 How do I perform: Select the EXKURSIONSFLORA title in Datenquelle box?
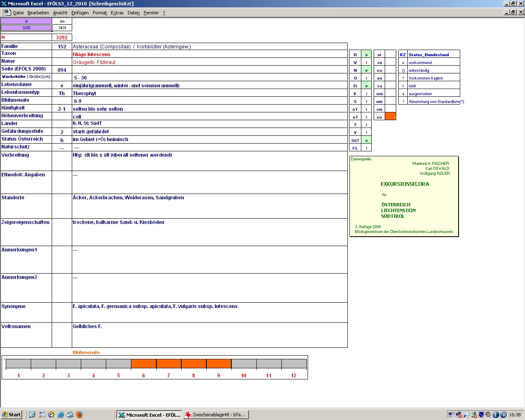click(x=405, y=184)
